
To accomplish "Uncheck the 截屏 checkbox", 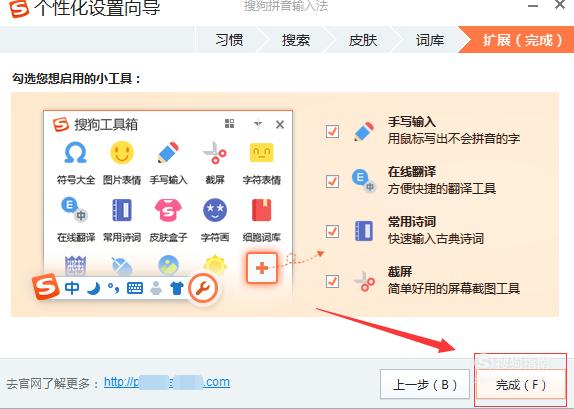I will tap(332, 282).
